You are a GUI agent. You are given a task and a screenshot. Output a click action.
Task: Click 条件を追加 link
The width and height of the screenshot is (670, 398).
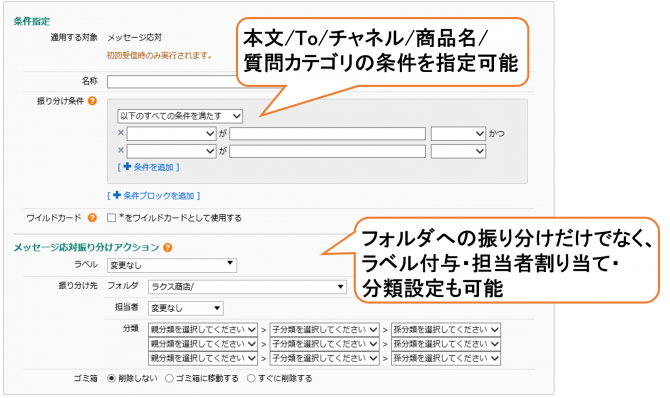(149, 167)
